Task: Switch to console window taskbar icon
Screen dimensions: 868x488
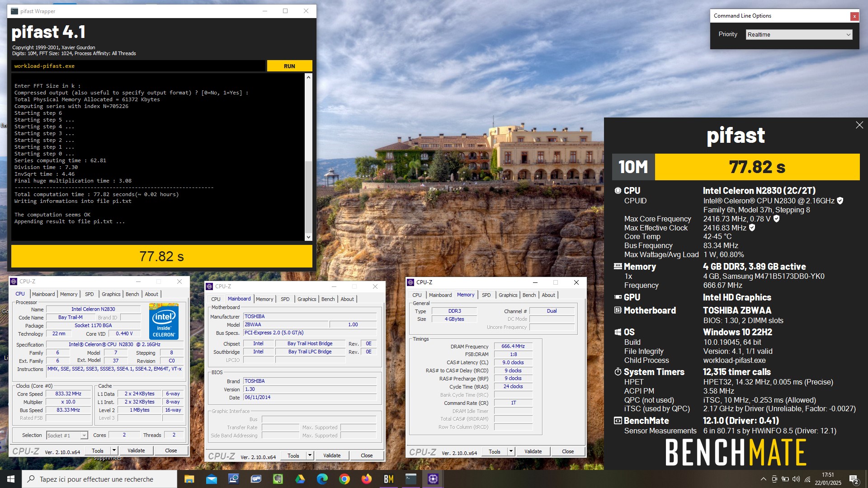Action: [x=410, y=479]
